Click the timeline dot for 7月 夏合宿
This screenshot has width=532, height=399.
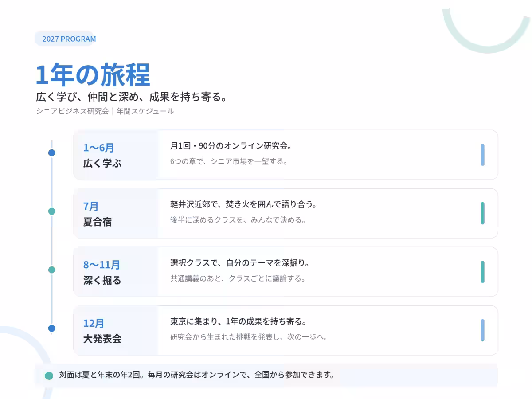pos(51,211)
